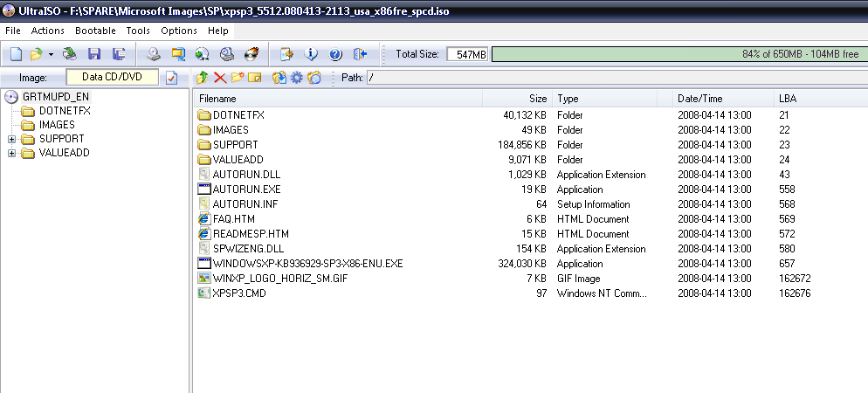Click the Open CD/DVD drive icon
The image size is (868, 393).
[x=70, y=54]
